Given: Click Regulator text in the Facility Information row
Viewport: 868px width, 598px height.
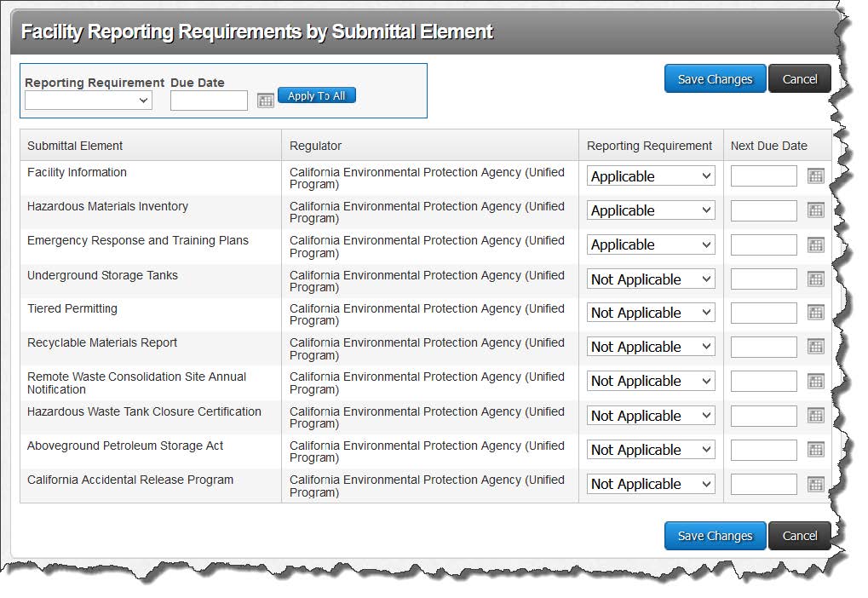Looking at the screenshot, I should click(x=427, y=178).
